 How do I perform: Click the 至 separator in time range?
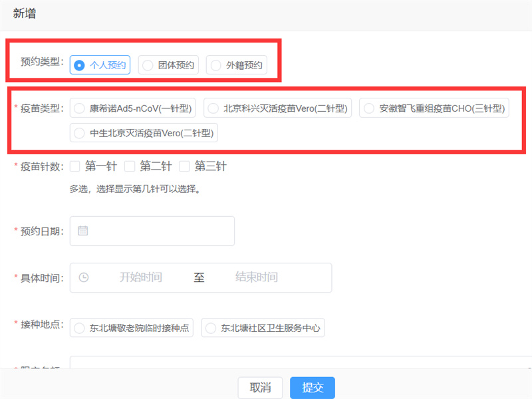click(199, 277)
